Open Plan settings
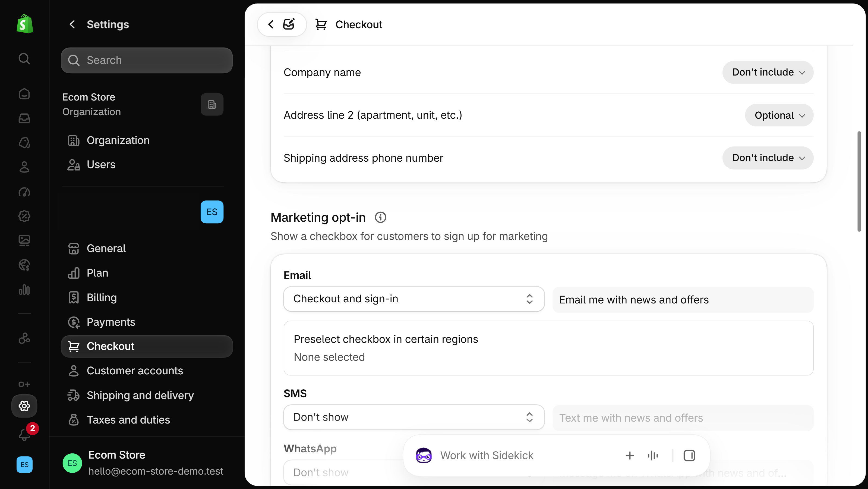This screenshot has width=868, height=489. (x=147, y=273)
